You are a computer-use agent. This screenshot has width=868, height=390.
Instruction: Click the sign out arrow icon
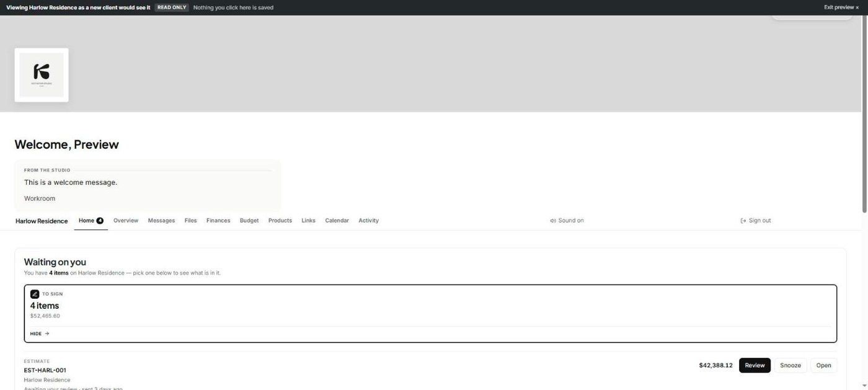point(743,221)
